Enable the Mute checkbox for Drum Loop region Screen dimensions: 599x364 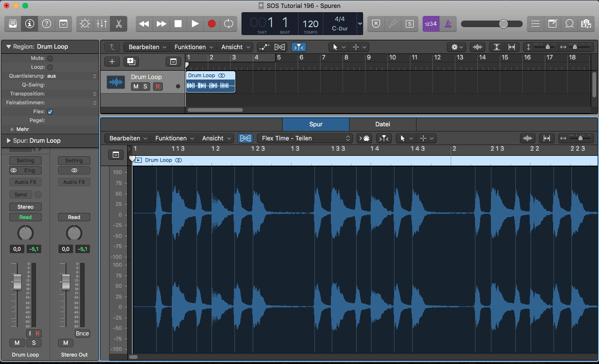point(50,58)
